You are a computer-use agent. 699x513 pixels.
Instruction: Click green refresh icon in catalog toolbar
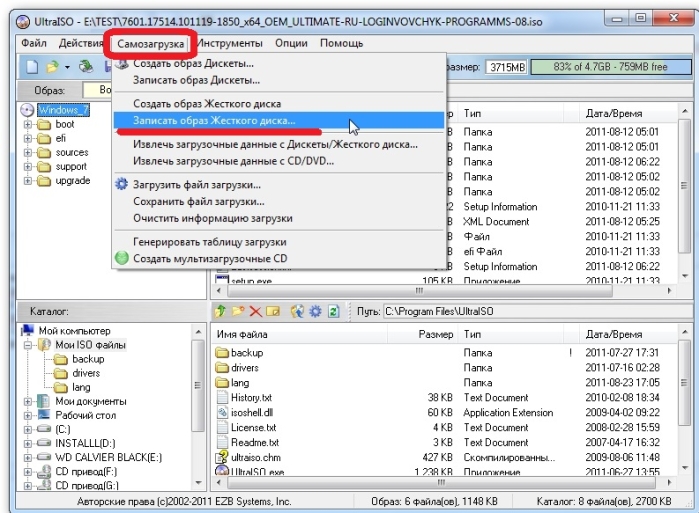[333, 311]
